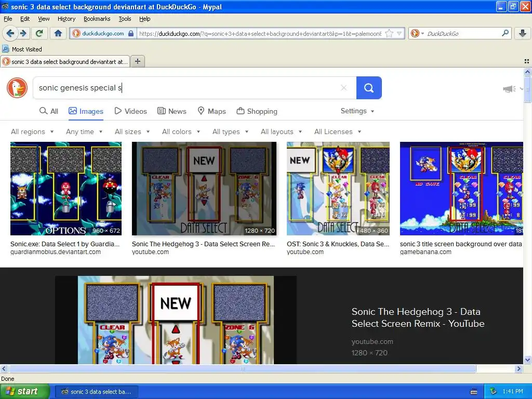Switch to the All results tab
Screen dimensions: 532x399
pyautogui.click(x=49, y=111)
